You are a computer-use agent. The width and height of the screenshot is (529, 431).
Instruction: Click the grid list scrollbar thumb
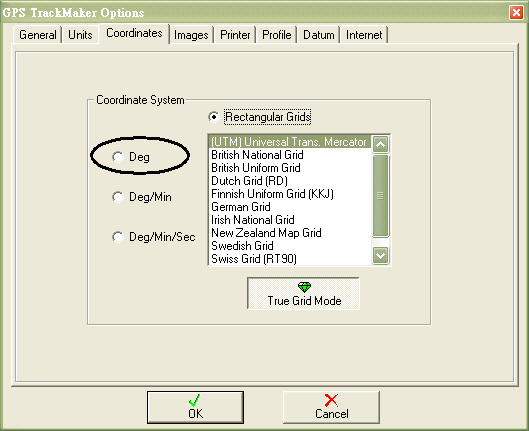[380, 196]
